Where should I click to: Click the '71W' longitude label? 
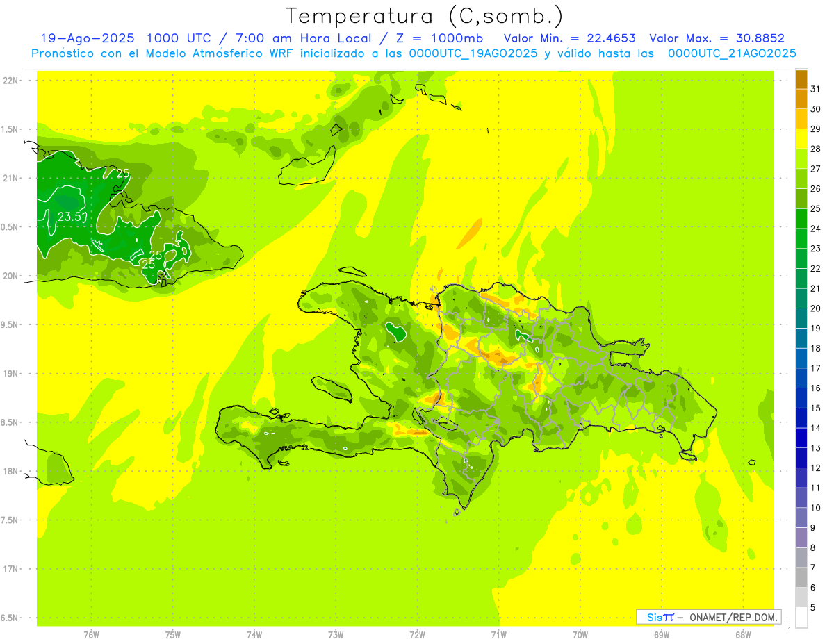498,635
